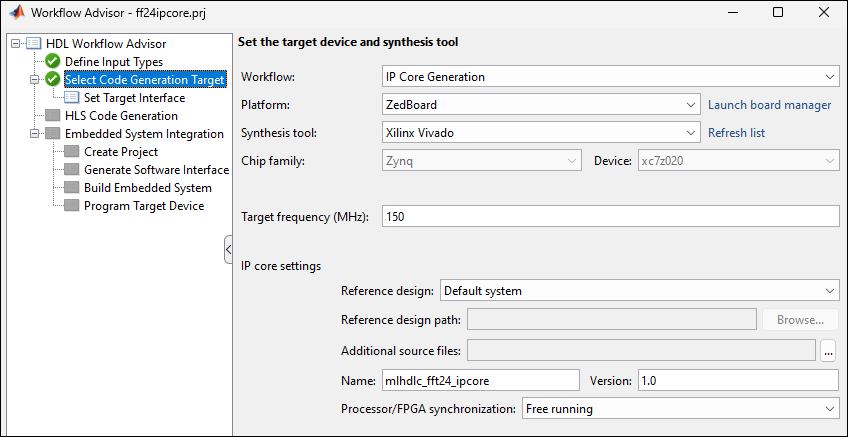Image resolution: width=848 pixels, height=437 pixels.
Task: Collapse the HDL Workflow Advisor tree root
Action: pos(14,44)
